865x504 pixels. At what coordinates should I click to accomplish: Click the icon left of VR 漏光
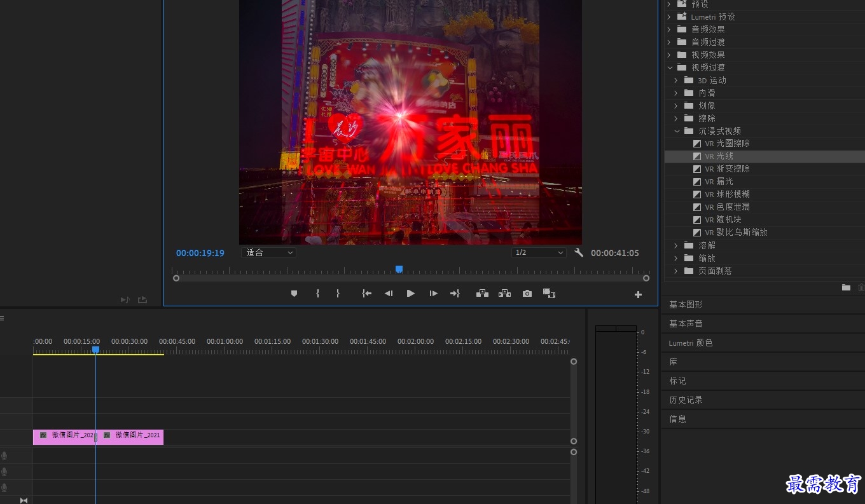697,182
